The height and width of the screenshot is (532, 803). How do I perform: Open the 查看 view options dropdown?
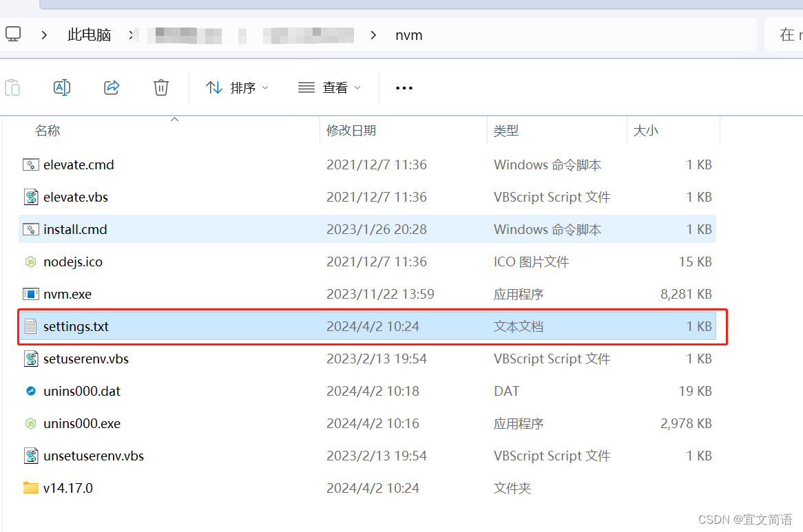coord(329,87)
